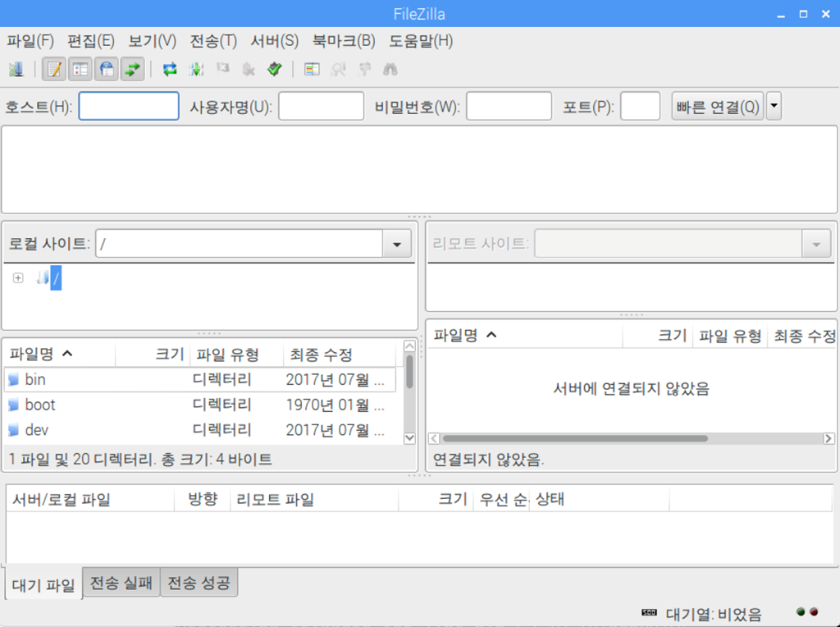Open the 파일(F) menu

point(30,41)
